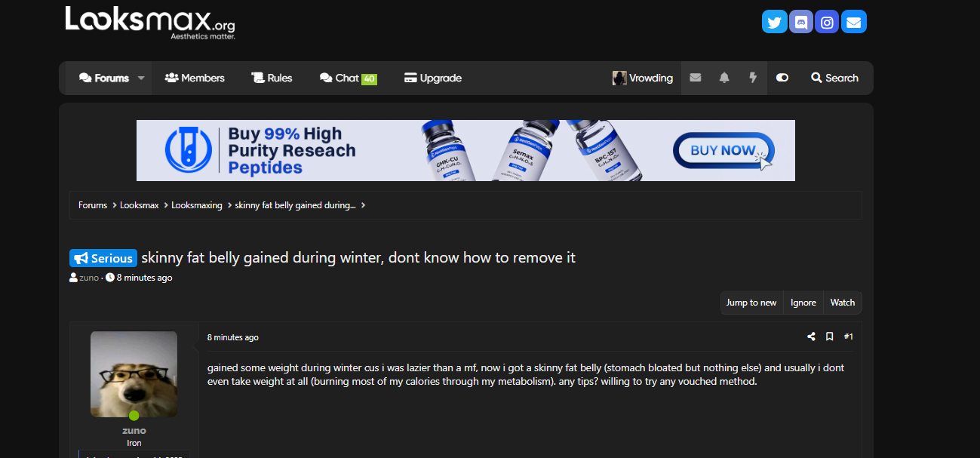The width and height of the screenshot is (980, 458).
Task: Click the Watch thread button
Action: tap(843, 303)
